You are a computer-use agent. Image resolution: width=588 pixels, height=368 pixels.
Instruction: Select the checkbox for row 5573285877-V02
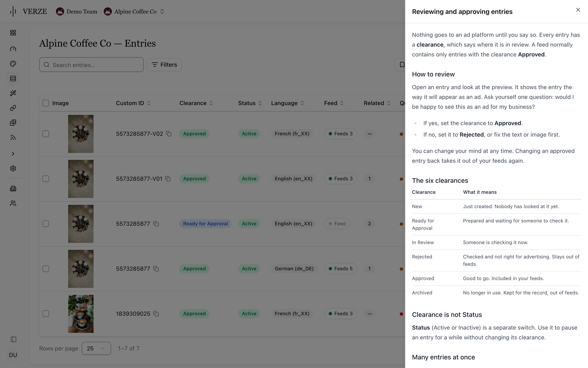[46, 134]
